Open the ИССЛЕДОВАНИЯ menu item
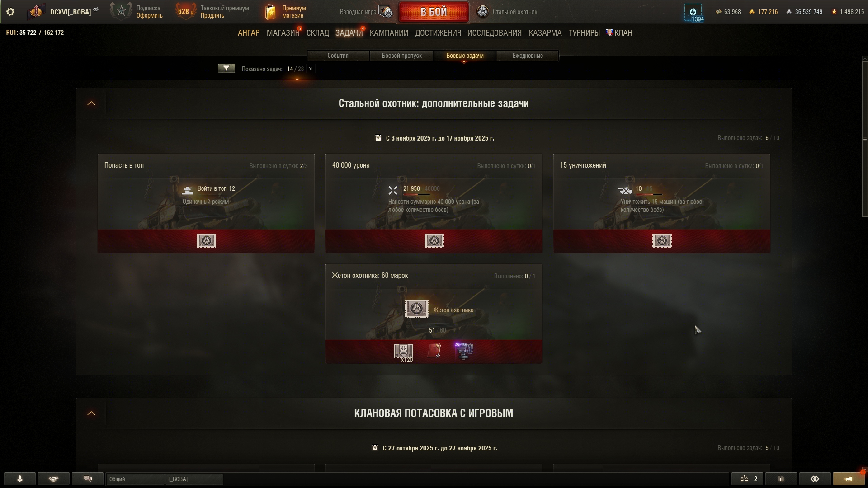The width and height of the screenshot is (868, 488). click(x=495, y=33)
